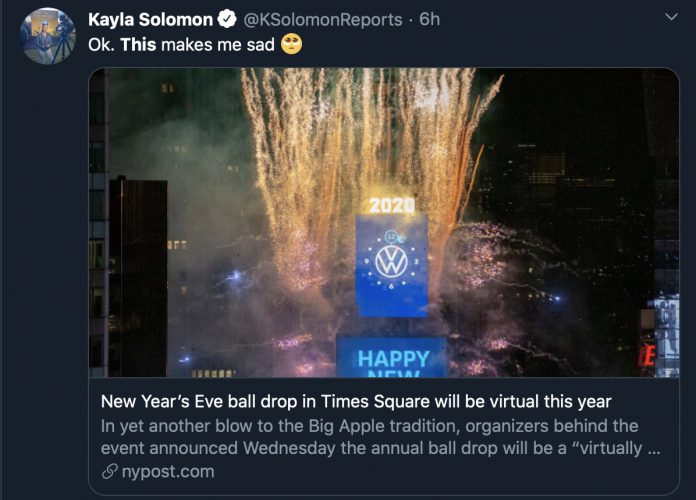Expand the tweet options chevron
Viewport: 696px width, 500px height.
click(x=671, y=17)
